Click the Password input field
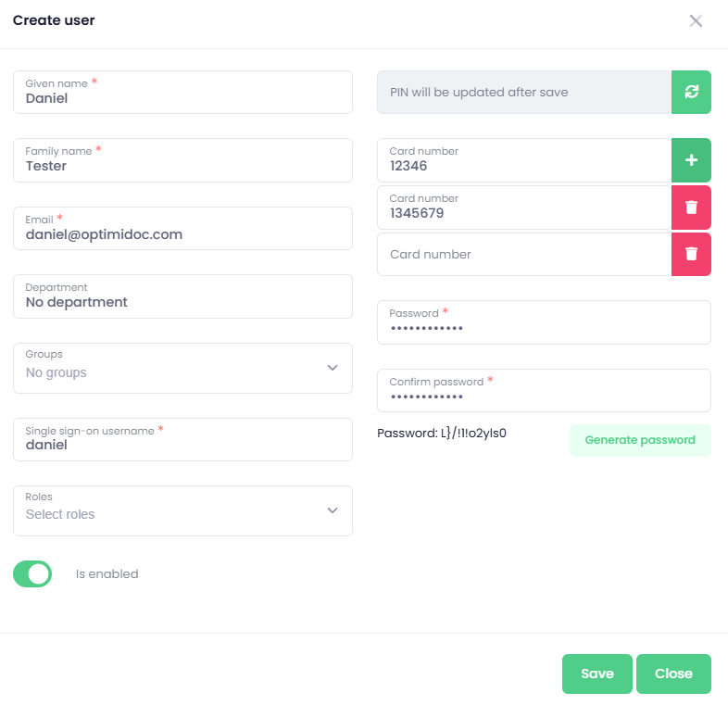This screenshot has width=728, height=705. pos(544,322)
